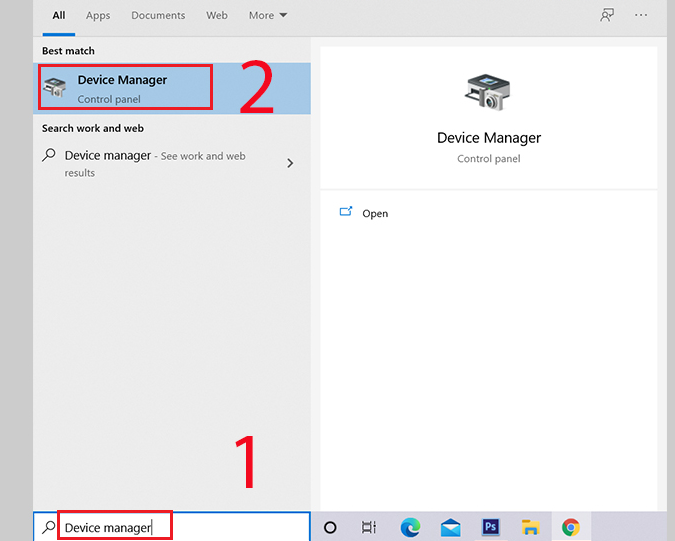Screen dimensions: 675x541
Task: Switch to the Web tab
Action: tap(217, 15)
